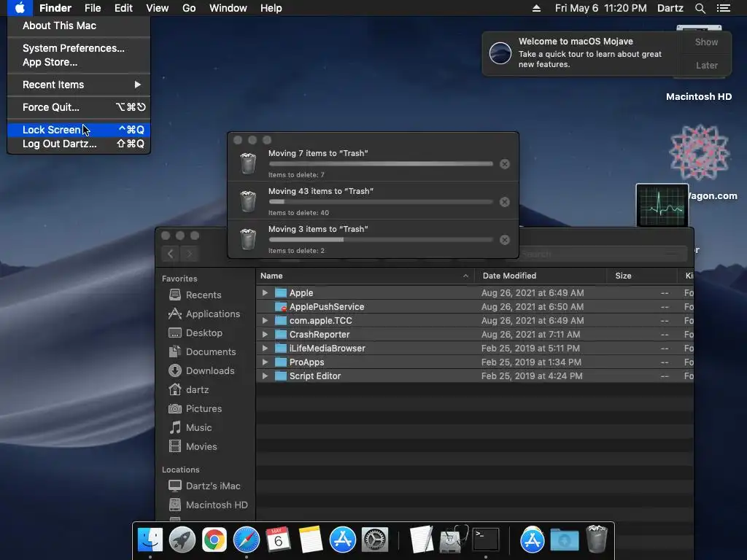Screen dimensions: 747x560
Task: Open Notes app in the Dock
Action: (311, 540)
